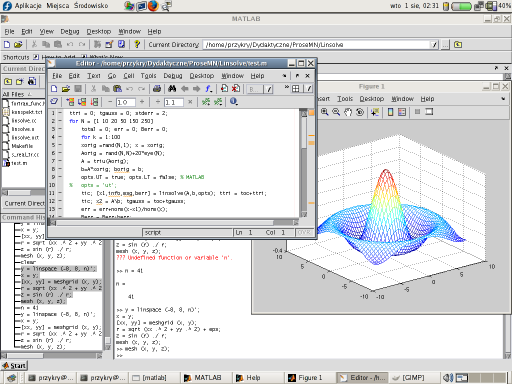Click Evaluate entire file icon in cell toolbar
Image resolution: width=512 pixels, height=384 pixels.
click(95, 102)
